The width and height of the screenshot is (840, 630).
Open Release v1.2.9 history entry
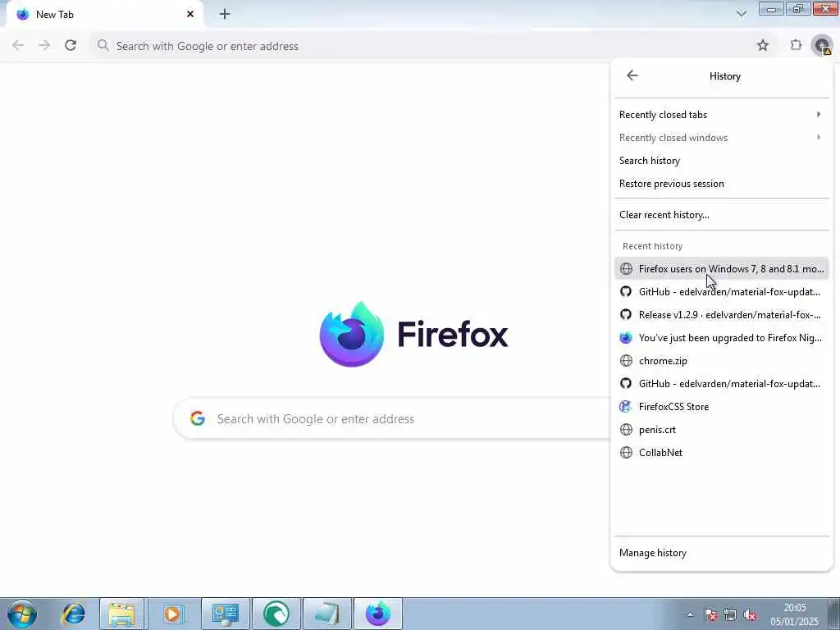click(x=722, y=315)
